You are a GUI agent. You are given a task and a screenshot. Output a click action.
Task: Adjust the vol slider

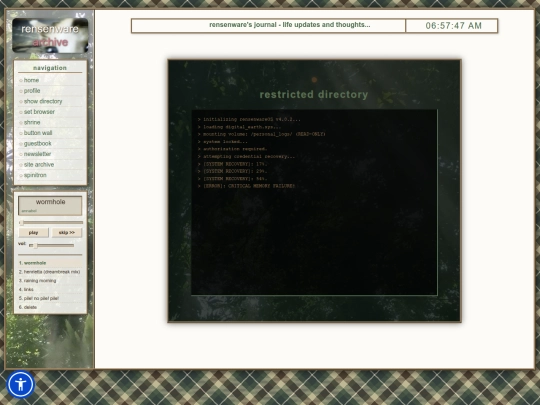[52, 245]
